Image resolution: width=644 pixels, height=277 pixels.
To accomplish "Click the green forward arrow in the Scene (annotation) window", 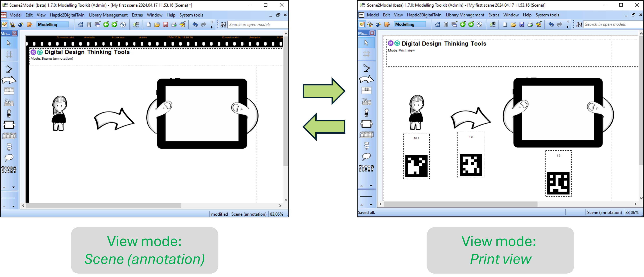I will (114, 24).
